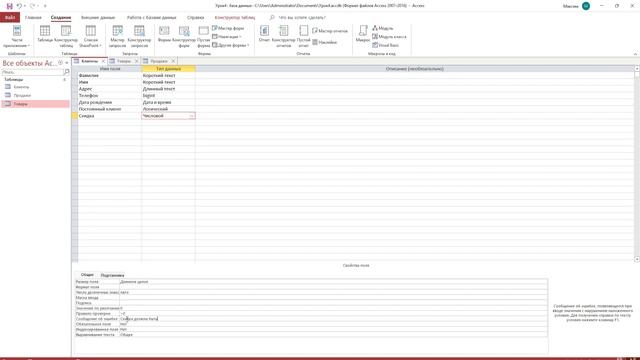The image size is (640, 360).
Task: Open the Visual Basic editor
Action: 385,45
